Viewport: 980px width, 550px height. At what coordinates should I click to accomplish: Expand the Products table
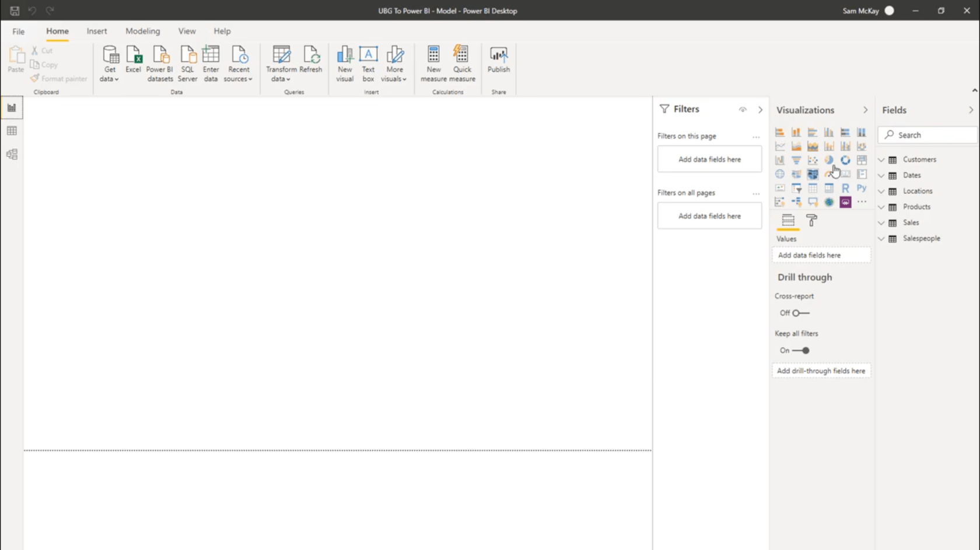click(881, 207)
